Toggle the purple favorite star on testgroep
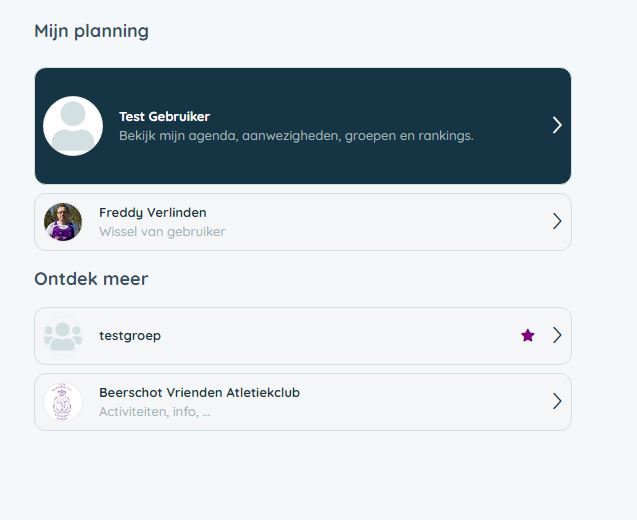Image resolution: width=637 pixels, height=520 pixels. click(528, 336)
